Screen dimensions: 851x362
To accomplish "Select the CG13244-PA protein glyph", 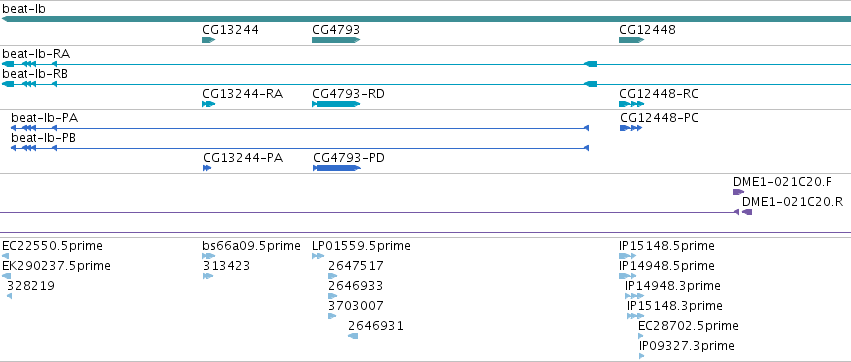I will (x=207, y=168).
